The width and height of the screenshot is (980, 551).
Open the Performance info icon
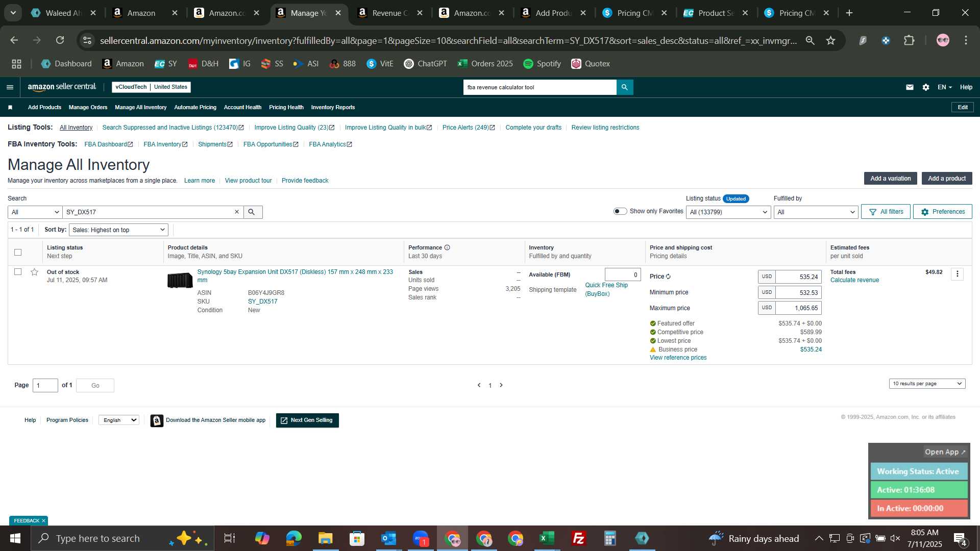click(447, 247)
